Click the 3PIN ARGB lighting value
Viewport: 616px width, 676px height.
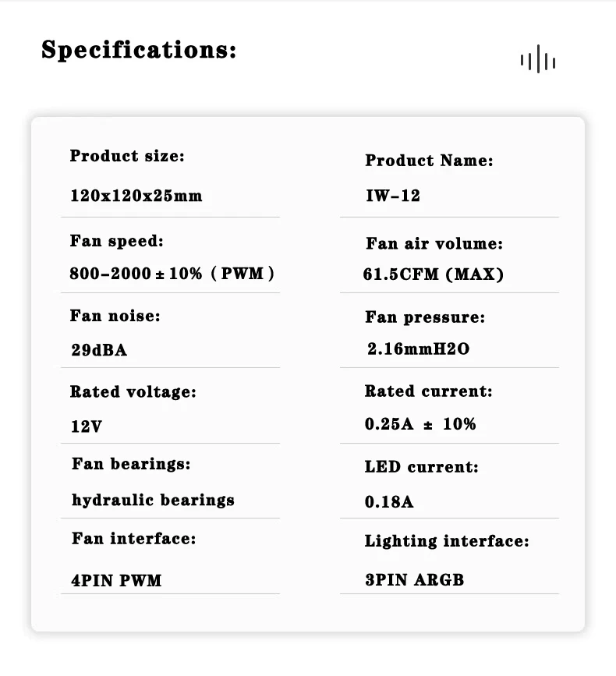point(414,580)
